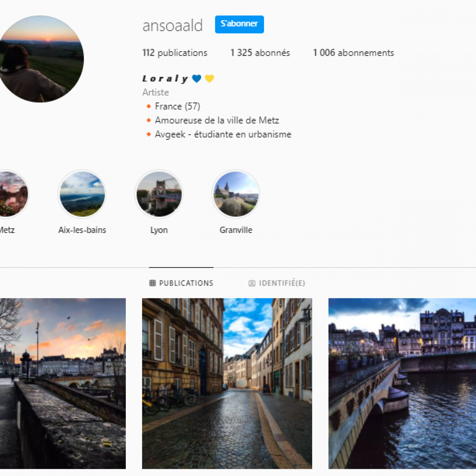Open the Aix-les-bains story highlight
This screenshot has width=476, height=476.
point(82,194)
